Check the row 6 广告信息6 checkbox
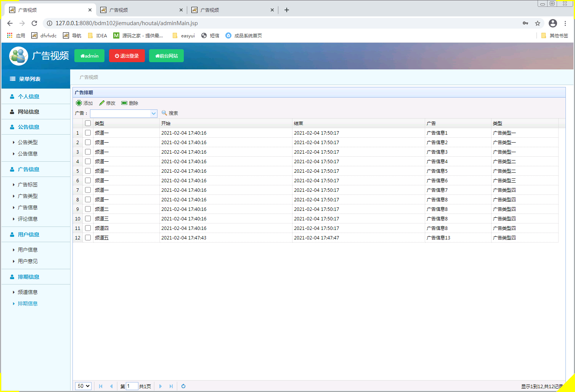 (88, 180)
